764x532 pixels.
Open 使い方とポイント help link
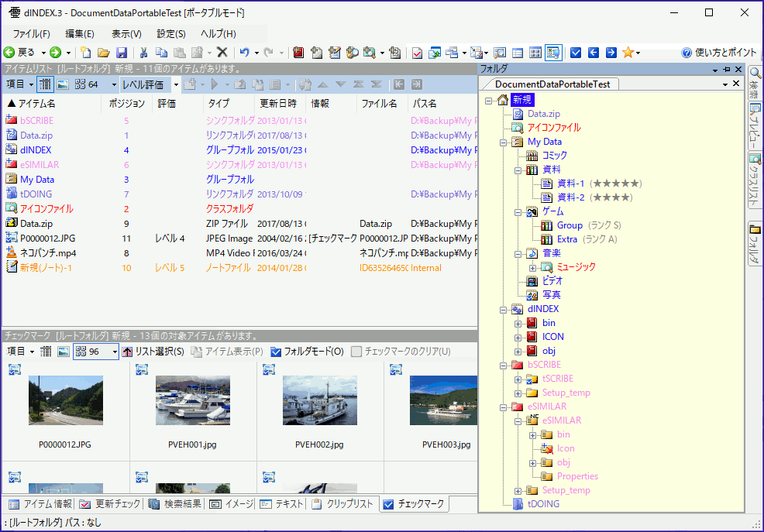pos(719,53)
